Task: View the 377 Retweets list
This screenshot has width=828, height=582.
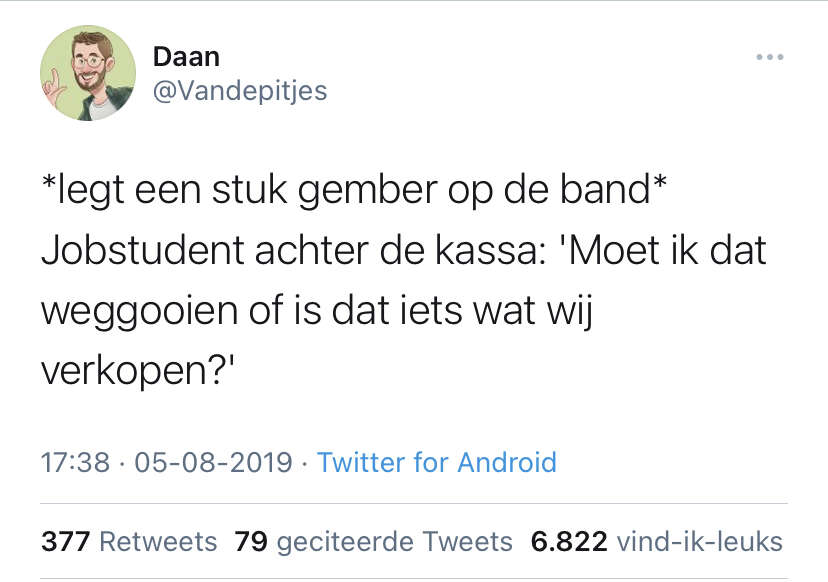Action: 129,542
